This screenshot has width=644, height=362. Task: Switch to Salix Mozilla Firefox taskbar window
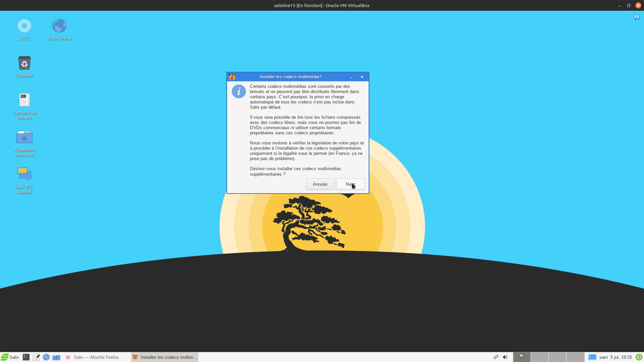point(93,357)
